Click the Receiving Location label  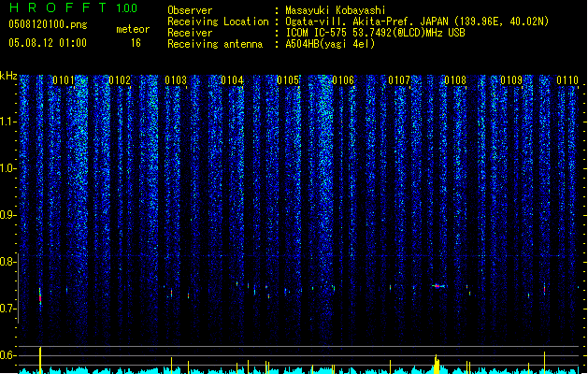pos(218,22)
